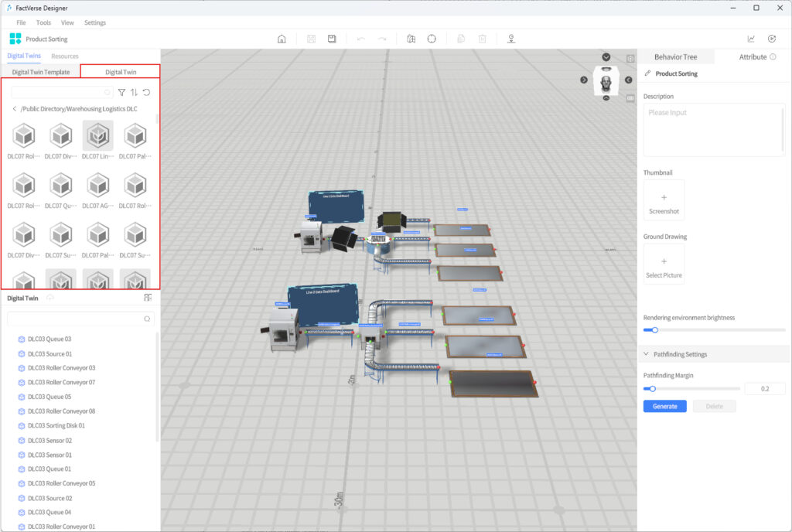Screen dimensions: 792x532
Task: Edit the Product Sorting name pencil icon
Action: [x=647, y=73]
